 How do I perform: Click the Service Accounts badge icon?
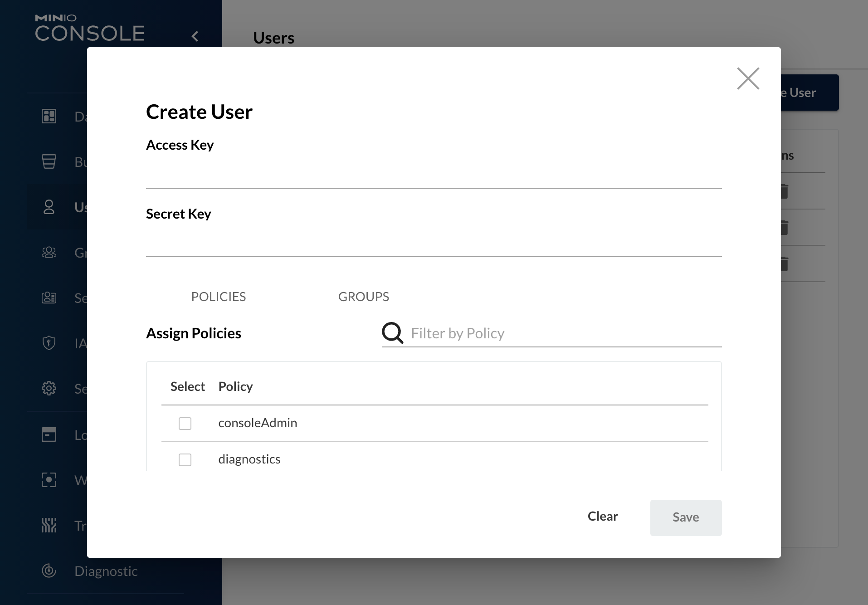pos(49,298)
